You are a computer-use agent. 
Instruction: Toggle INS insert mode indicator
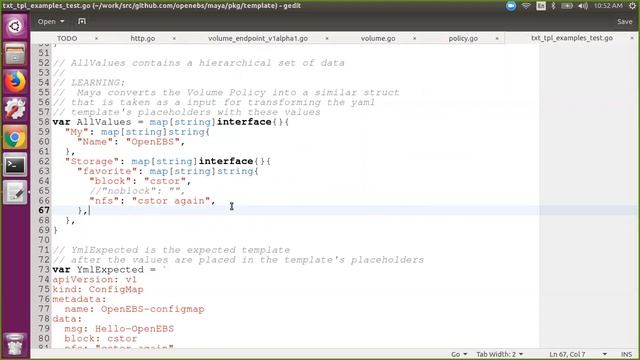tap(627, 354)
